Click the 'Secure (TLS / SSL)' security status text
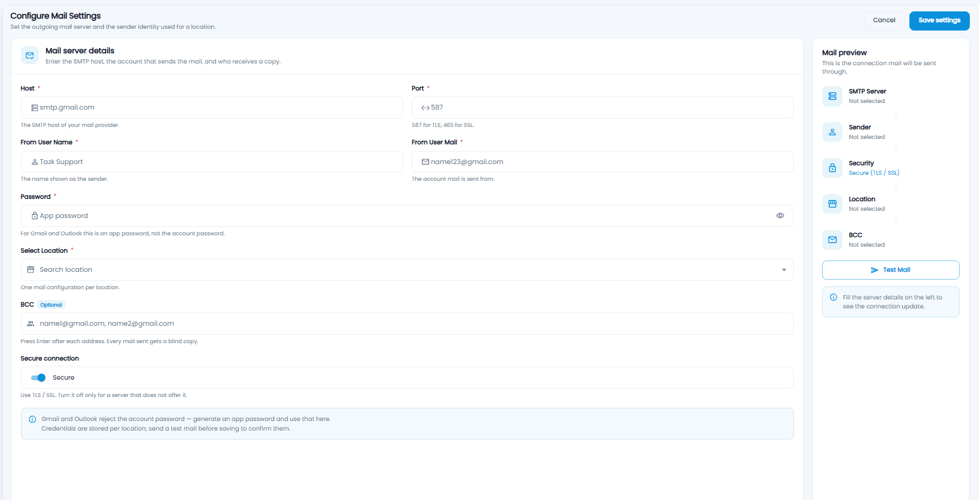Screen dimensions: 980x500 tap(874, 173)
